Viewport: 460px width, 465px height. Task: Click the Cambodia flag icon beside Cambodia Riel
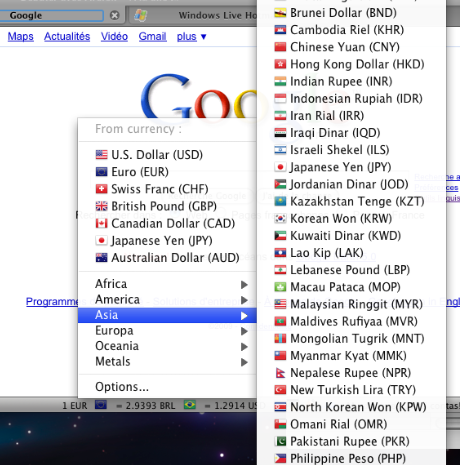pos(280,30)
